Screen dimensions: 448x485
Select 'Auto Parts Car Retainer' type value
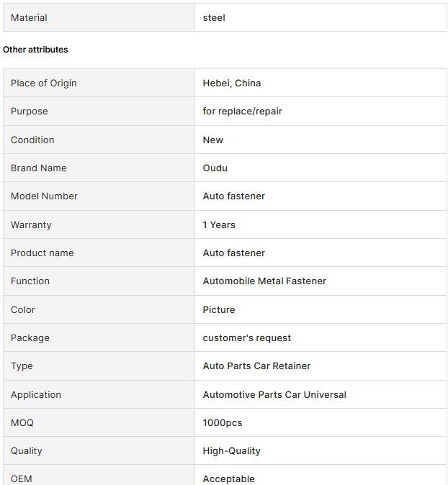coord(256,366)
